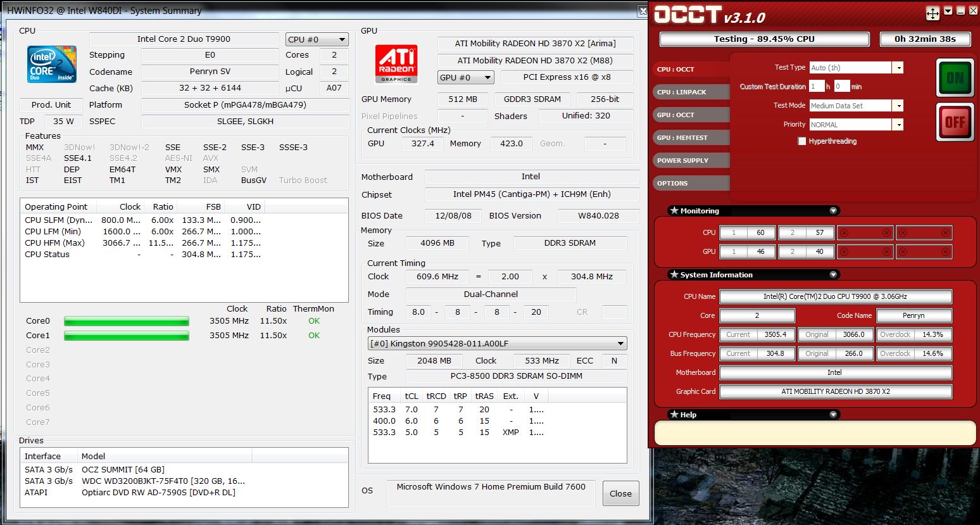Click the Code Name Penryn field in OCCT
This screenshot has width=980, height=525.
914,315
